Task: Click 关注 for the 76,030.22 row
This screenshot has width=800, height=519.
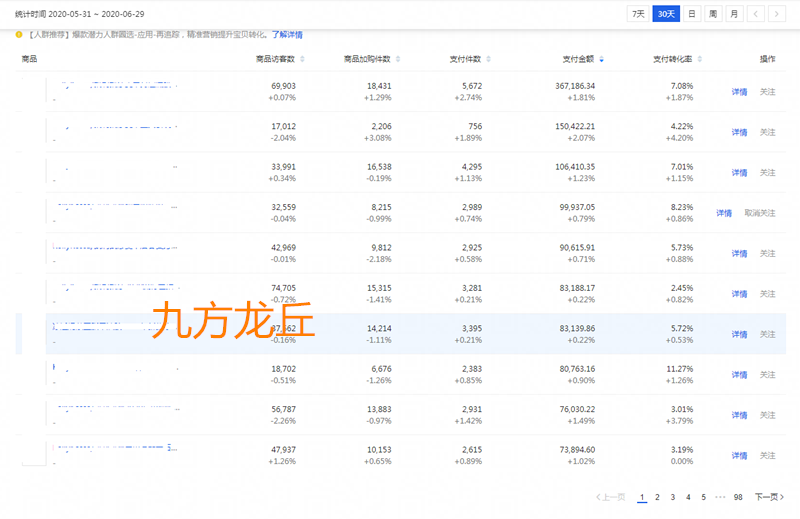Action: pos(767,415)
